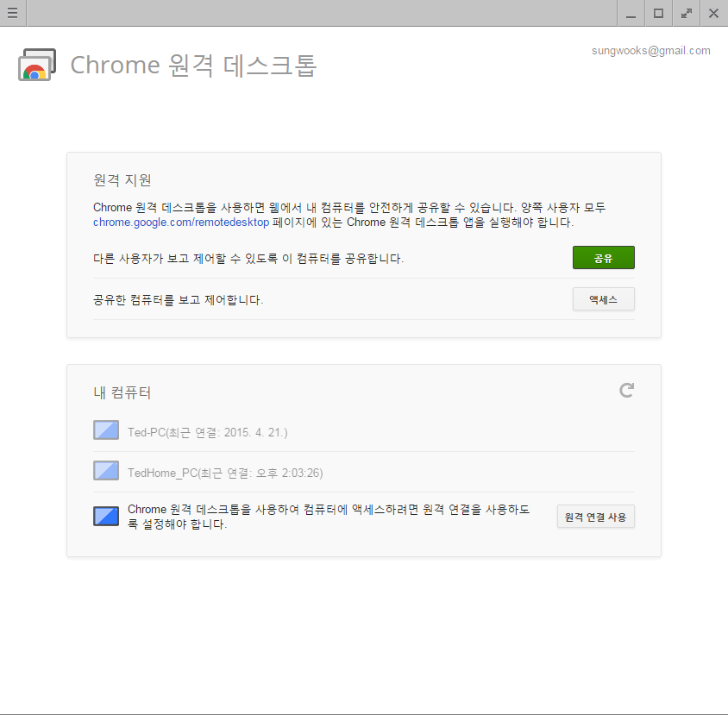Toggle fullscreen with the arrows icon

[x=687, y=13]
